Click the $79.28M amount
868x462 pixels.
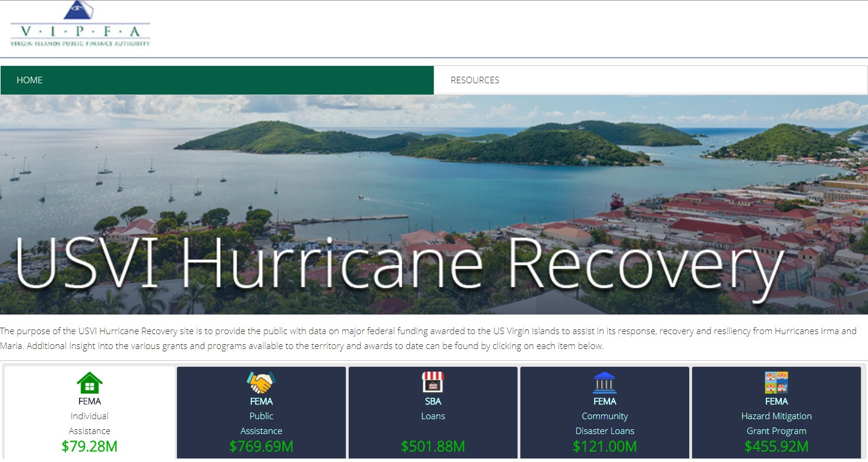pyautogui.click(x=90, y=447)
